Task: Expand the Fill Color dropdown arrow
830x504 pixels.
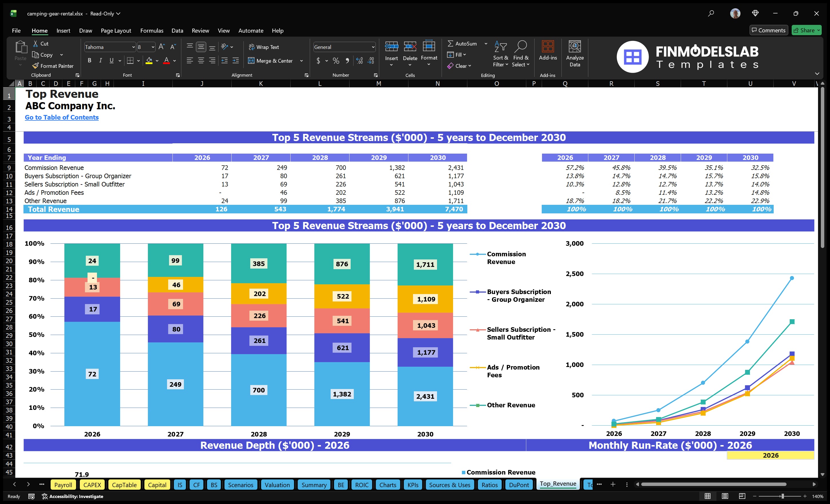Action: [x=157, y=61]
